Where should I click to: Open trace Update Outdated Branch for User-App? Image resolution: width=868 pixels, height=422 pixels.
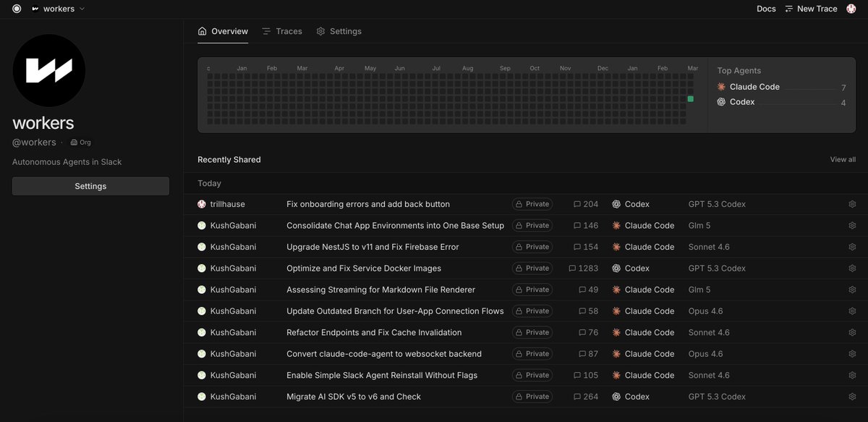[x=395, y=311]
